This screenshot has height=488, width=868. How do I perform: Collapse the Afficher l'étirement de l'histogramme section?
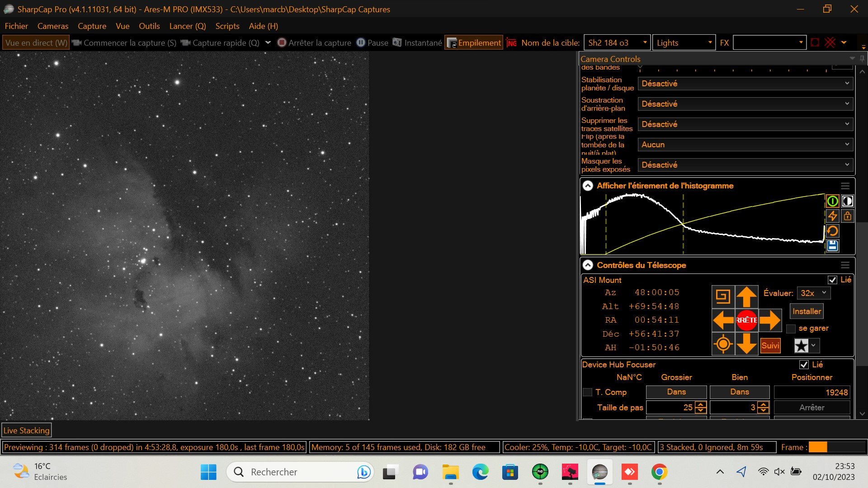pos(588,186)
